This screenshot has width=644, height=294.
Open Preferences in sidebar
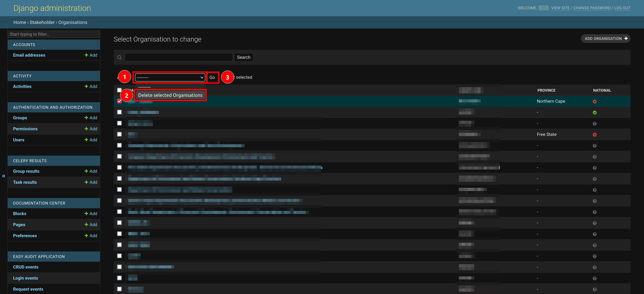tap(25, 236)
